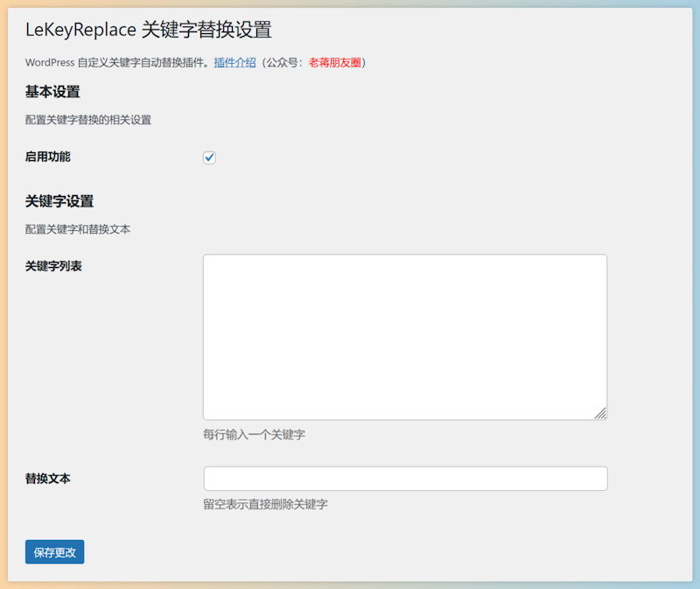Click the 关键字设置 heading
The width and height of the screenshot is (700, 589).
59,201
